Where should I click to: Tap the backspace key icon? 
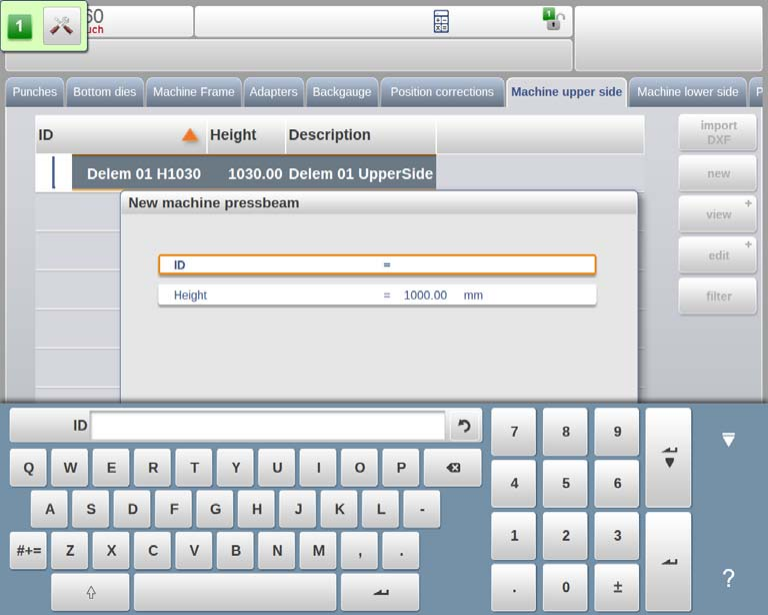tap(453, 468)
